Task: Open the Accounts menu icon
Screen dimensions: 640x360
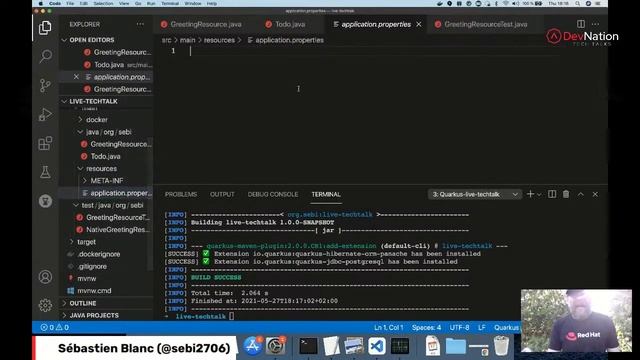Action: pyautogui.click(x=45, y=277)
